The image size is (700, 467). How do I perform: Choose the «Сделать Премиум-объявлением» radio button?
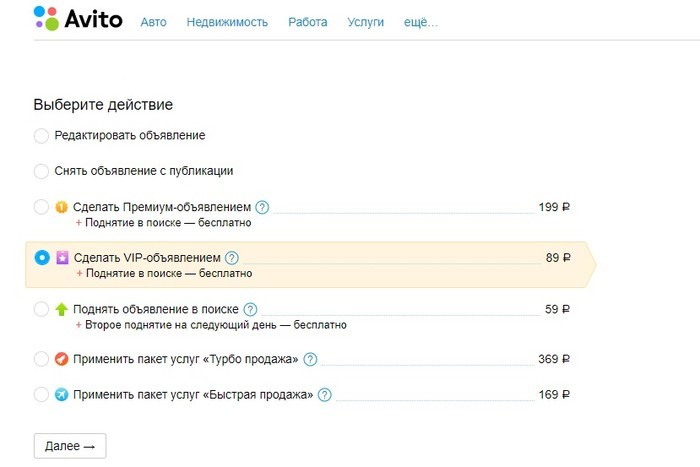pyautogui.click(x=41, y=207)
